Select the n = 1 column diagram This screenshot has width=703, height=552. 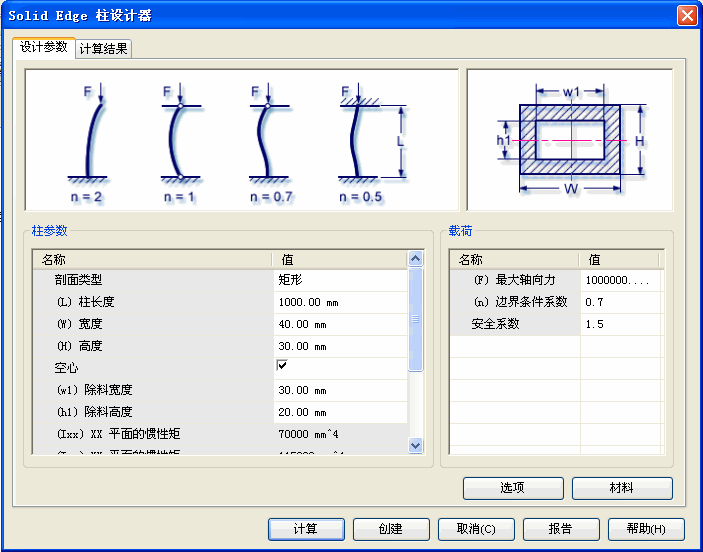[179, 140]
